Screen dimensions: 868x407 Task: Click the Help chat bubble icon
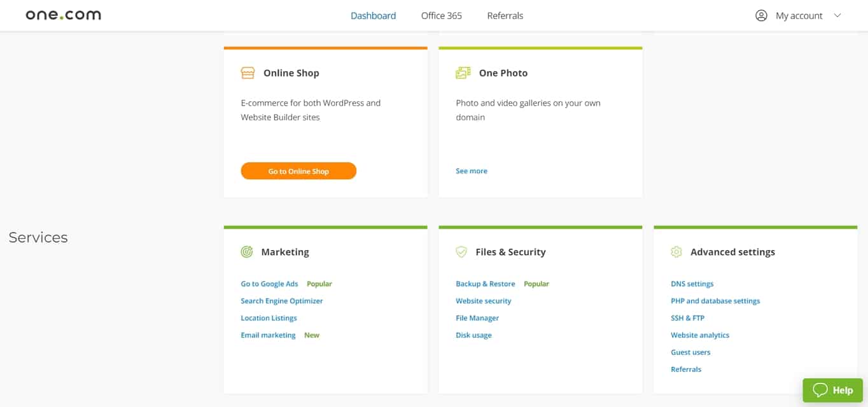(x=820, y=390)
